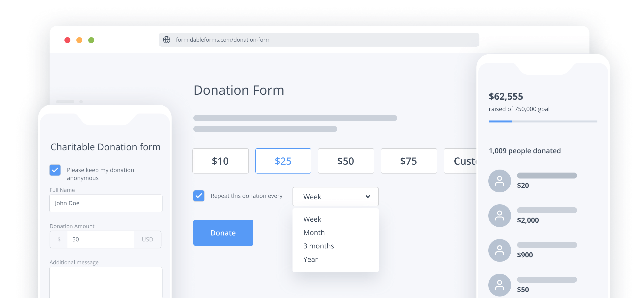
Task: Click the Donate button
Action: [x=223, y=233]
